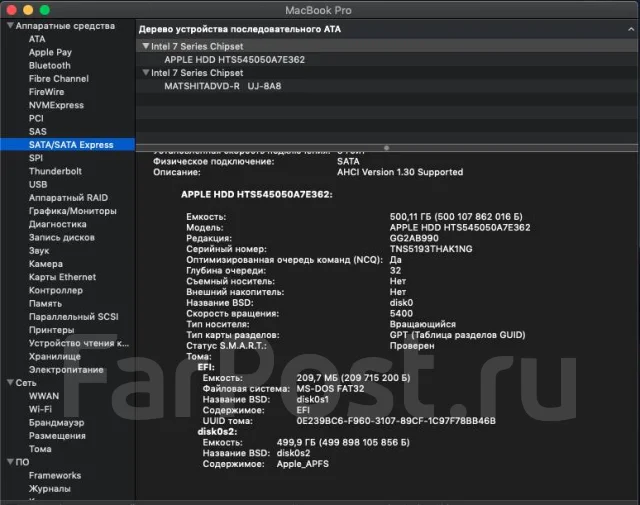This screenshot has height=505, width=640.
Task: Collapse the Аппаратные средства section
Action: coord(11,26)
